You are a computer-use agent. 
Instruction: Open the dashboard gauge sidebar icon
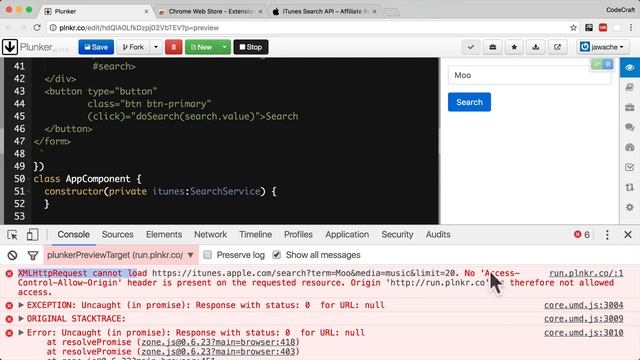click(629, 147)
